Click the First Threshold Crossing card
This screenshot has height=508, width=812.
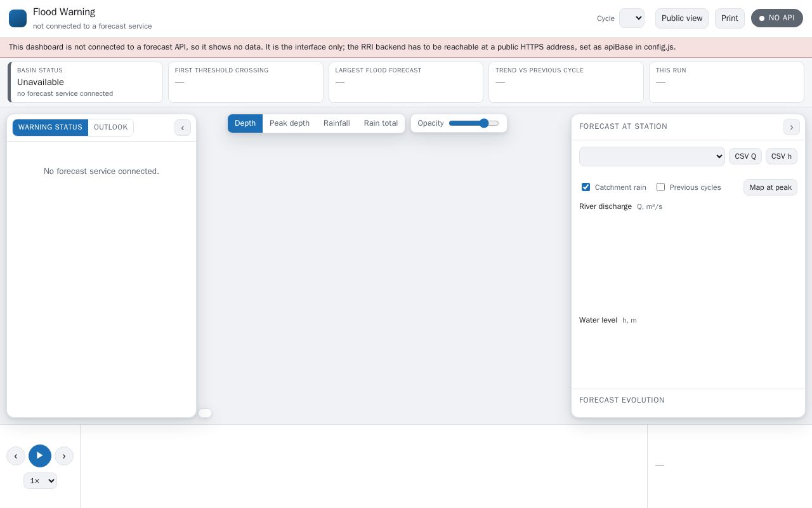[x=246, y=82]
